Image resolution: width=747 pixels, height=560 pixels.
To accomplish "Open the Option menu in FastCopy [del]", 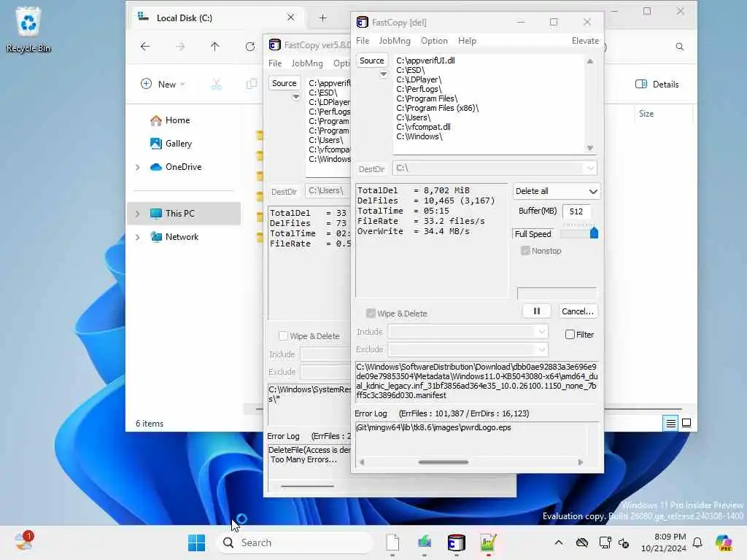I will [434, 41].
